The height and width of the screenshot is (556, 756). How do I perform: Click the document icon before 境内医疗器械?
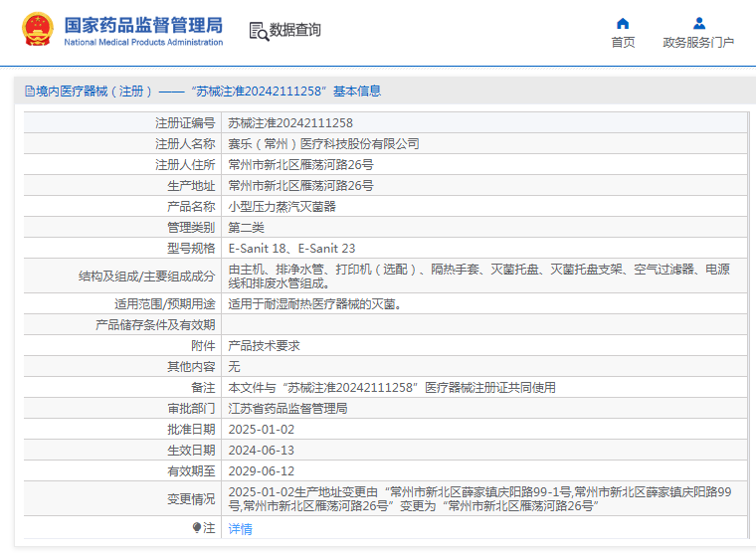[x=30, y=92]
